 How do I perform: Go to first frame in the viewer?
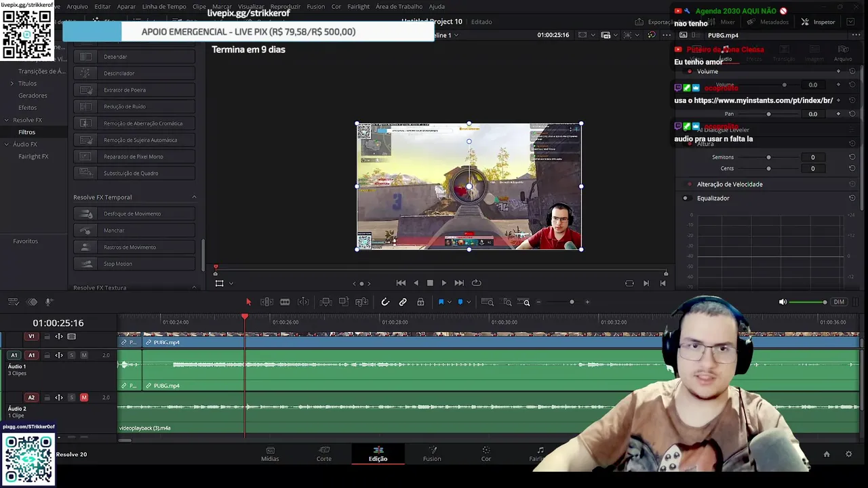(x=401, y=283)
